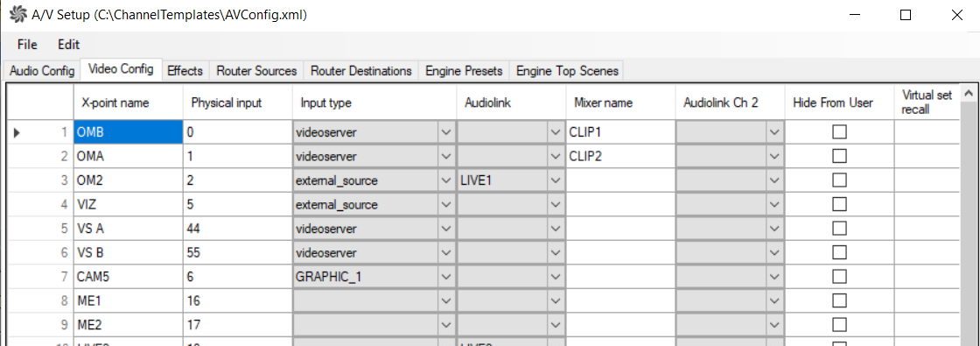Open the Audiolink Ch 2 dropdown for OMA

[775, 157]
